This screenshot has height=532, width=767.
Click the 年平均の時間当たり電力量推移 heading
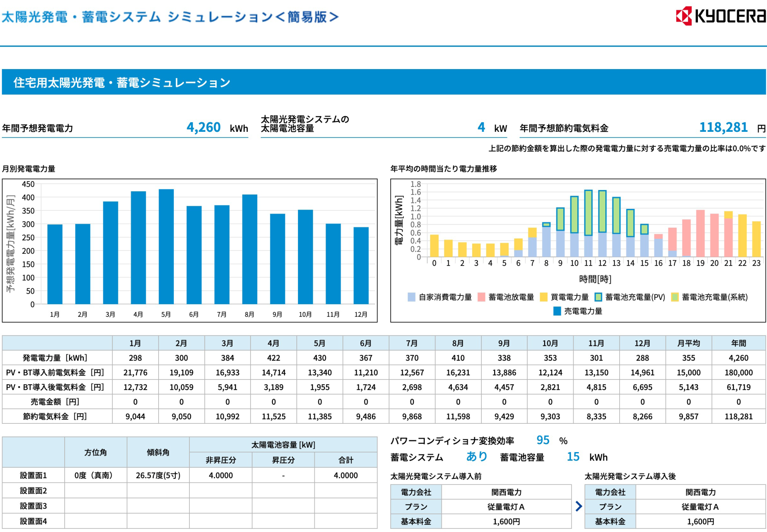[x=444, y=169]
